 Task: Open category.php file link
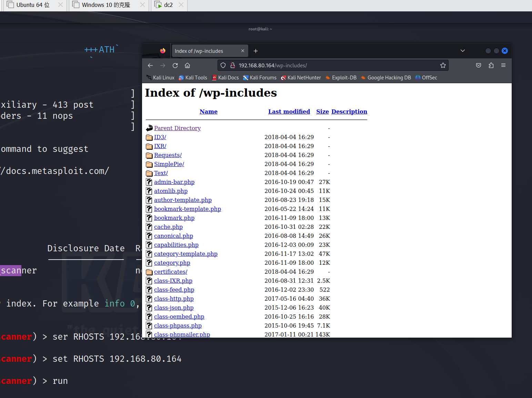172,263
